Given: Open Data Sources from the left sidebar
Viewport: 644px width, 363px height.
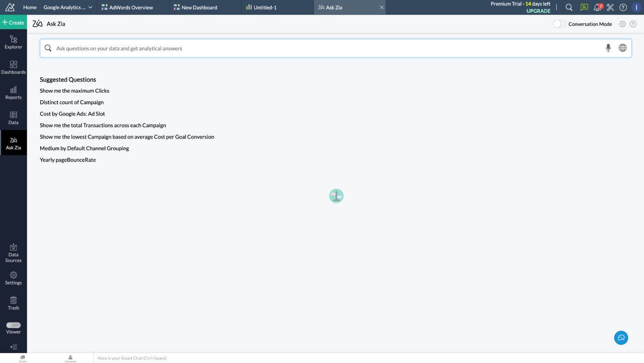Looking at the screenshot, I should pos(13,251).
